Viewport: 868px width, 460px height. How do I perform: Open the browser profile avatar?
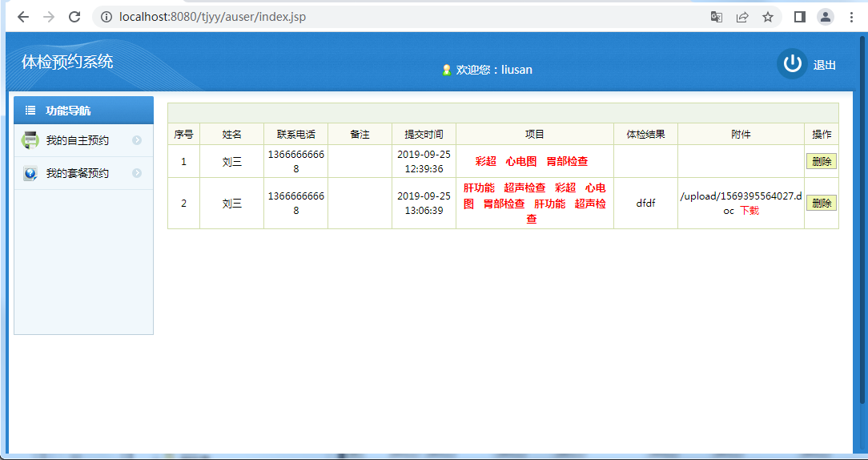pos(826,17)
